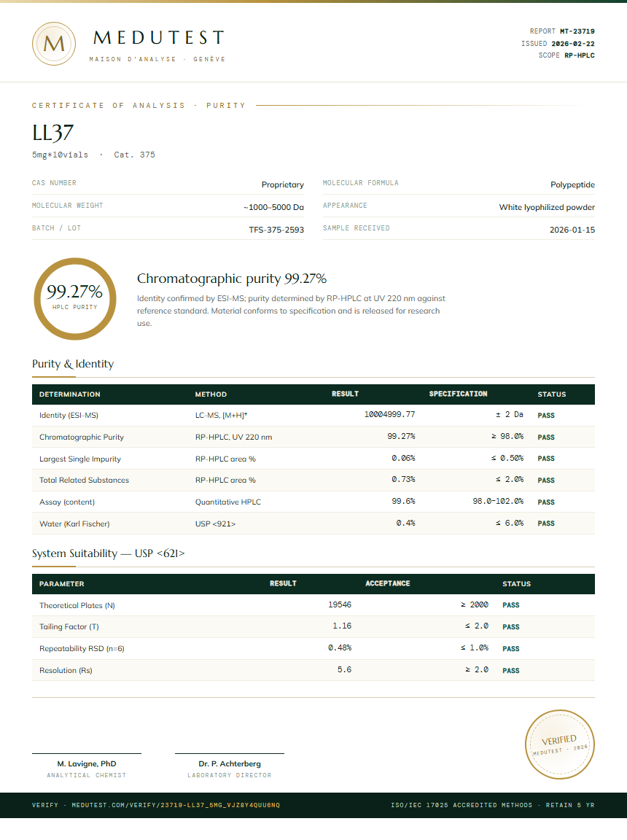Click the USP <921> method cell
Viewport: 627px width, 840px height.
tap(215, 524)
